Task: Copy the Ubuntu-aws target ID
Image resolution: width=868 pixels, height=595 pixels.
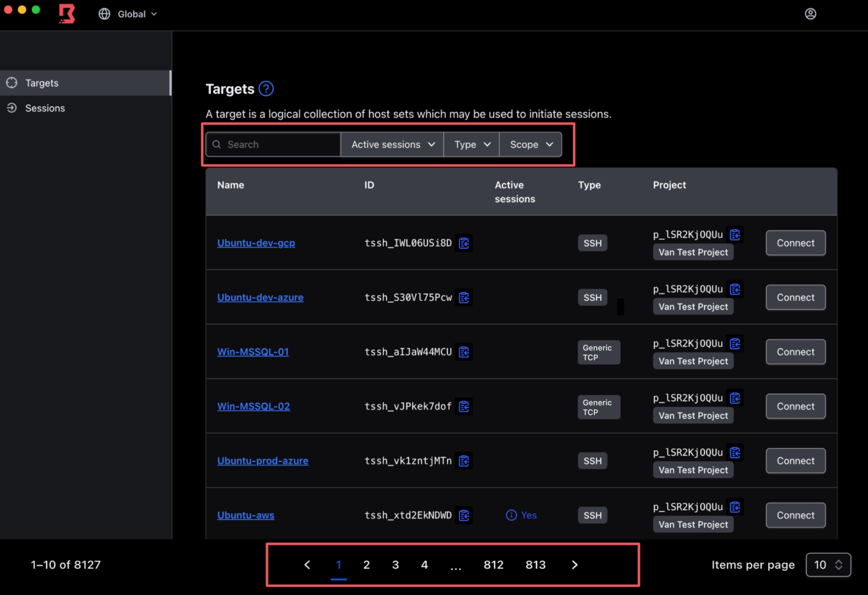Action: point(464,515)
